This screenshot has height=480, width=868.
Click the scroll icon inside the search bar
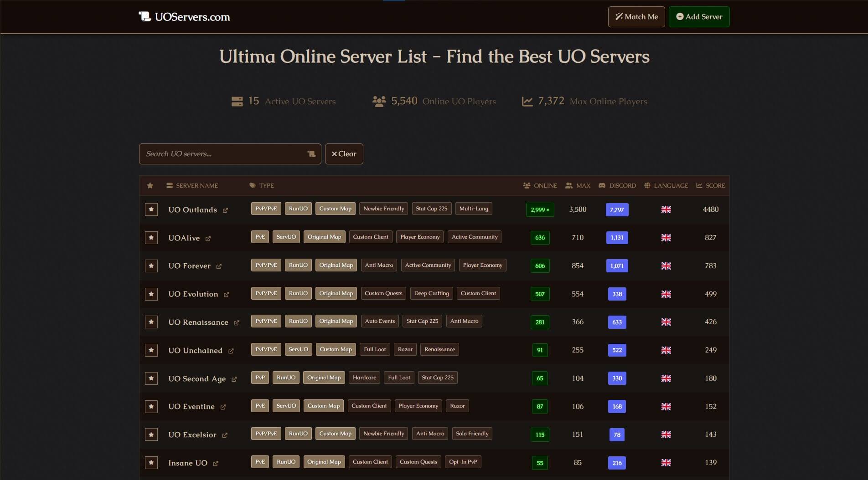(x=311, y=154)
